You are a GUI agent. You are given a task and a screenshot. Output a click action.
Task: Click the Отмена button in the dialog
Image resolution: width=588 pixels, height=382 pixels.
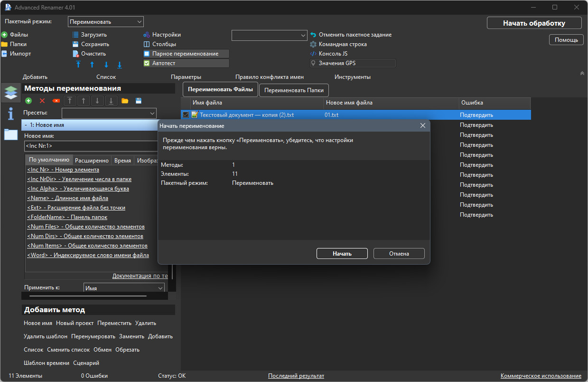(399, 254)
